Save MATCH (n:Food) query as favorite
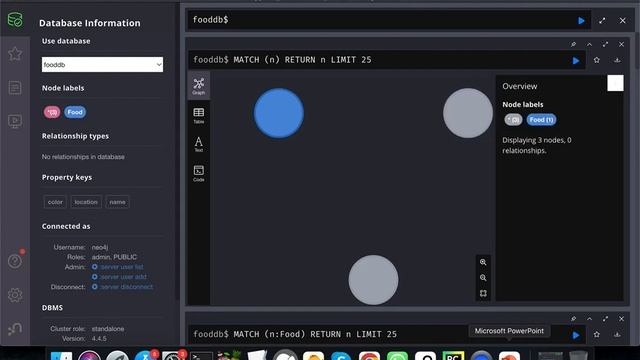Image resolution: width=640 pixels, height=360 pixels. coord(597,335)
